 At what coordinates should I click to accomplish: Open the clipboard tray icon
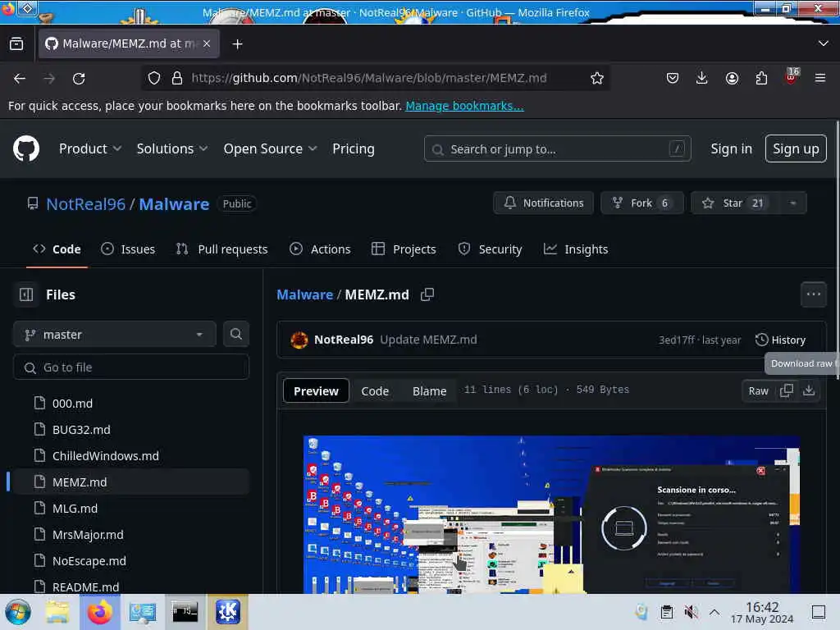[x=667, y=612]
